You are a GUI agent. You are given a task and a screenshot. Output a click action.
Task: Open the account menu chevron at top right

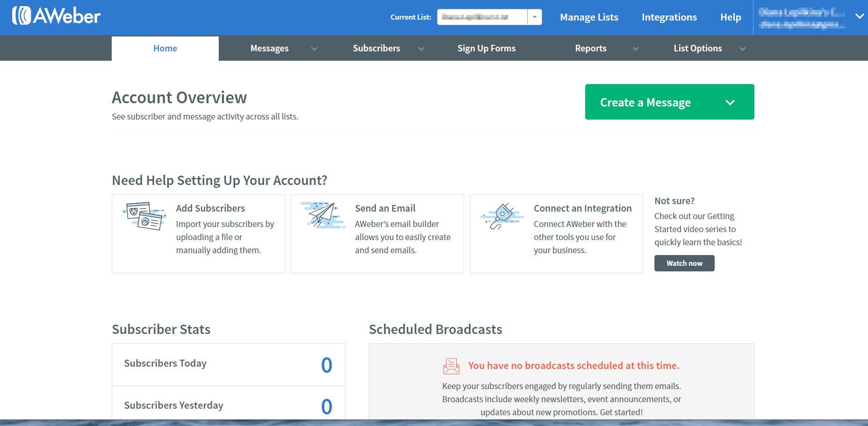[x=859, y=16]
